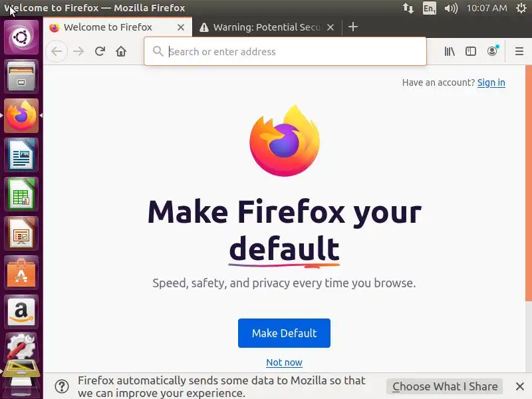Dismiss the data sharing notification bar
Image resolution: width=532 pixels, height=399 pixels.
tap(520, 386)
